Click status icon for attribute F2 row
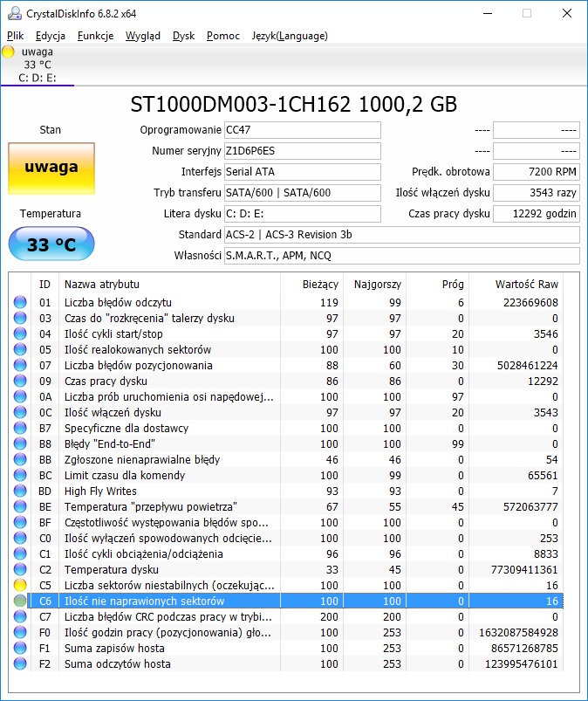 point(20,663)
